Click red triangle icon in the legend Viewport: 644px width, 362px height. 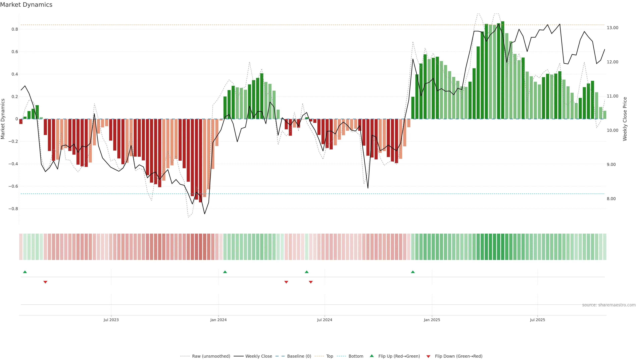(428, 356)
